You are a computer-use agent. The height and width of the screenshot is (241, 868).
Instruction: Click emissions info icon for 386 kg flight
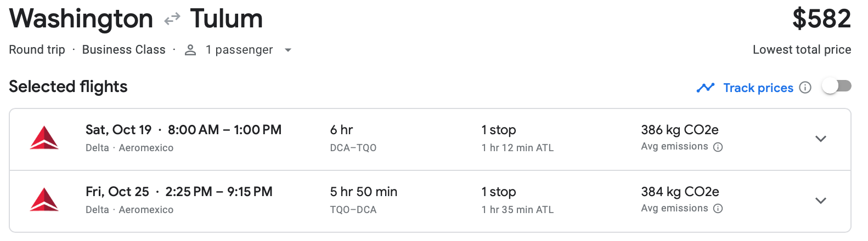(718, 147)
